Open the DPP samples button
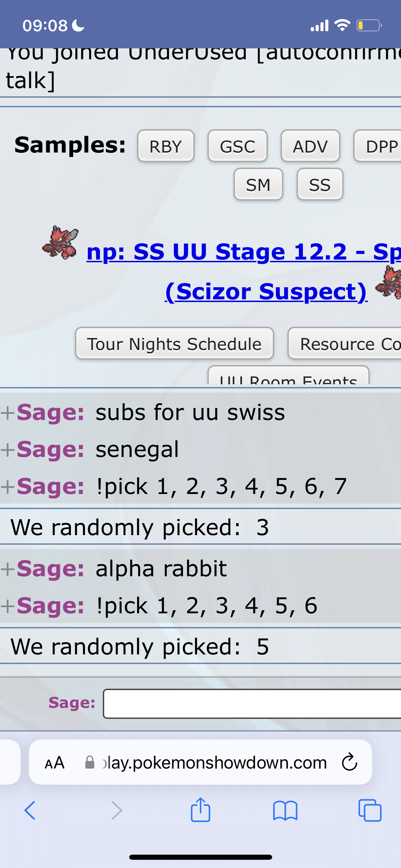401x868 pixels. coord(378,146)
